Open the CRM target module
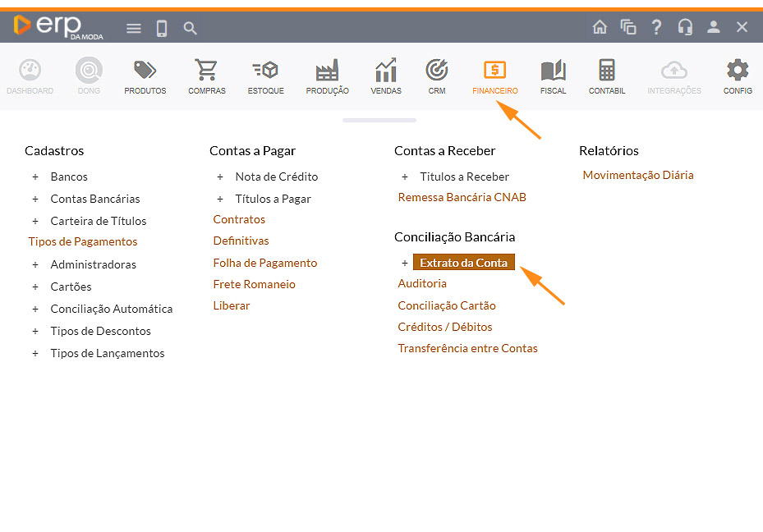Image resolution: width=763 pixels, height=532 pixels. [x=437, y=76]
